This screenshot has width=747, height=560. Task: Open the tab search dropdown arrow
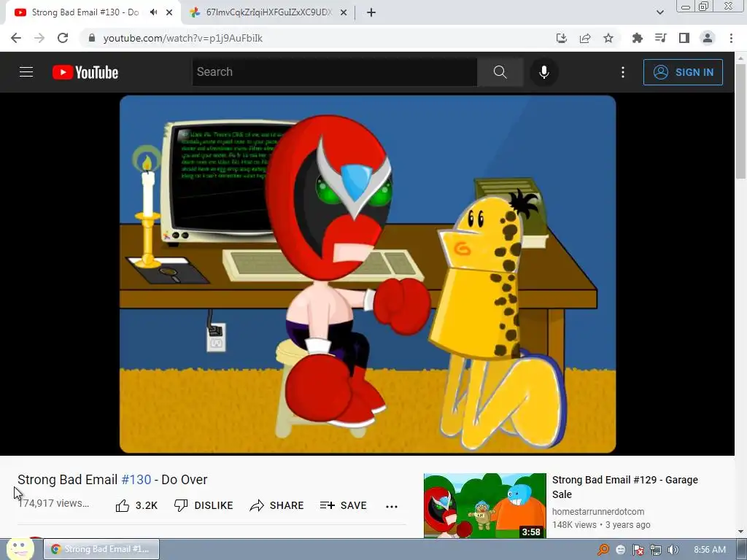[659, 12]
